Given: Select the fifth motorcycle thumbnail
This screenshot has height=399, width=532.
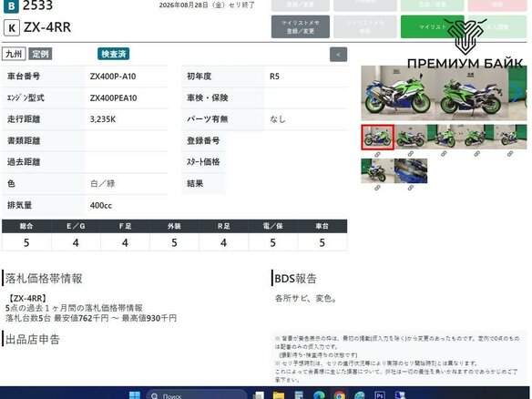Looking at the screenshot, I should click(x=510, y=137).
